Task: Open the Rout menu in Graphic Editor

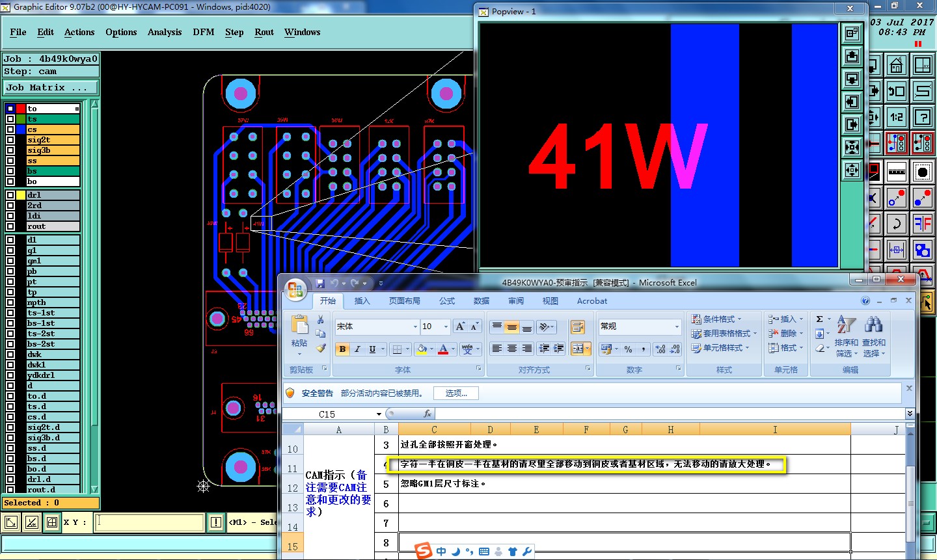Action: tap(264, 32)
